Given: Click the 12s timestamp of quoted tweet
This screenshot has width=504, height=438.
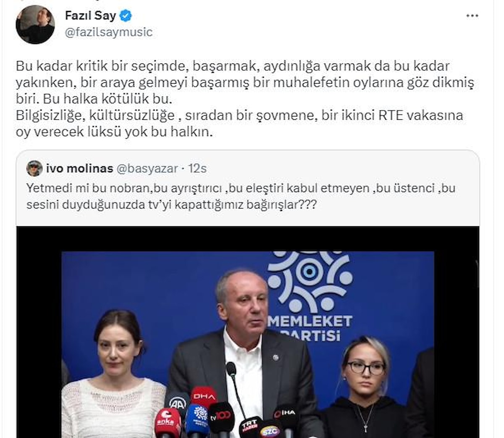Looking at the screenshot, I should tap(197, 168).
